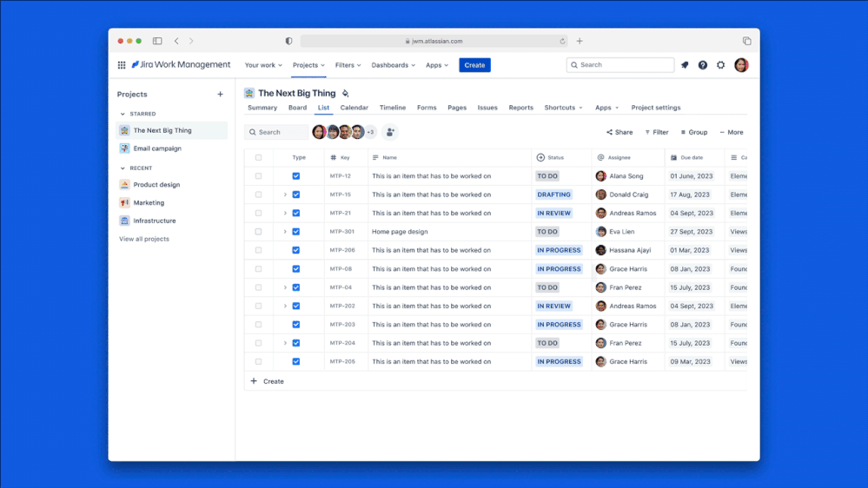Toggle the select-all checkbox in header
868x488 pixels.
click(259, 158)
